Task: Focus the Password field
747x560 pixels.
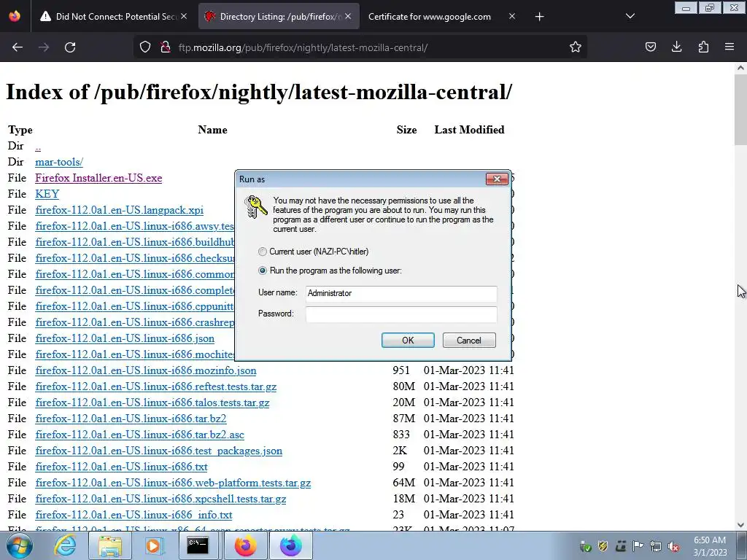Action: click(401, 314)
